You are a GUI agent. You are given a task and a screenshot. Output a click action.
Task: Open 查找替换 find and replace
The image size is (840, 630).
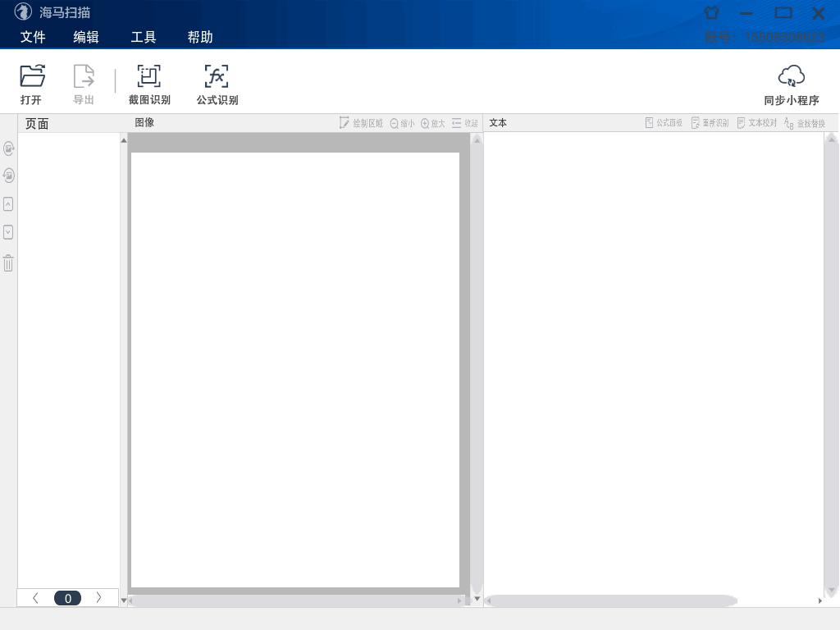point(805,123)
